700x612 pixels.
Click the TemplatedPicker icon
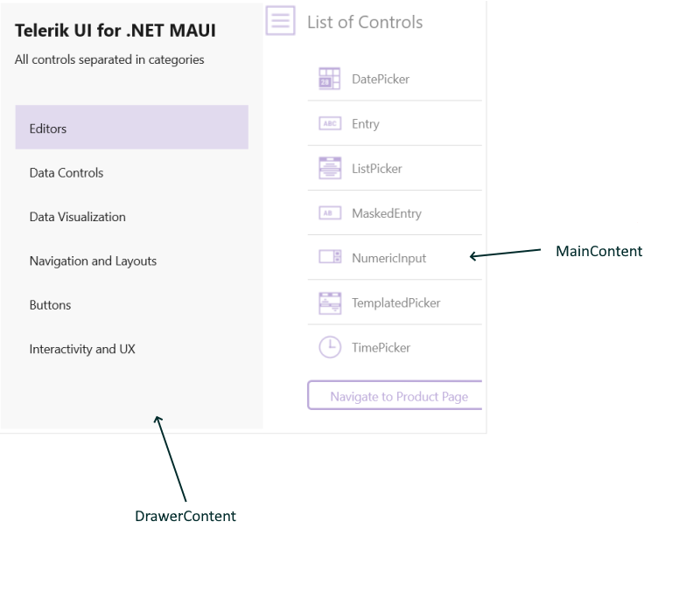tap(330, 302)
